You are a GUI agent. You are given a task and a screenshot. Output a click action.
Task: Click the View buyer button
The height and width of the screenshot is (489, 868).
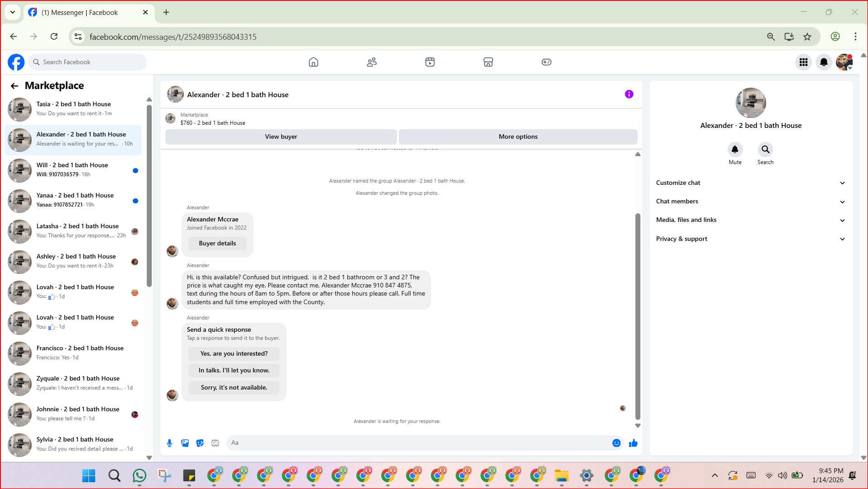281,136
